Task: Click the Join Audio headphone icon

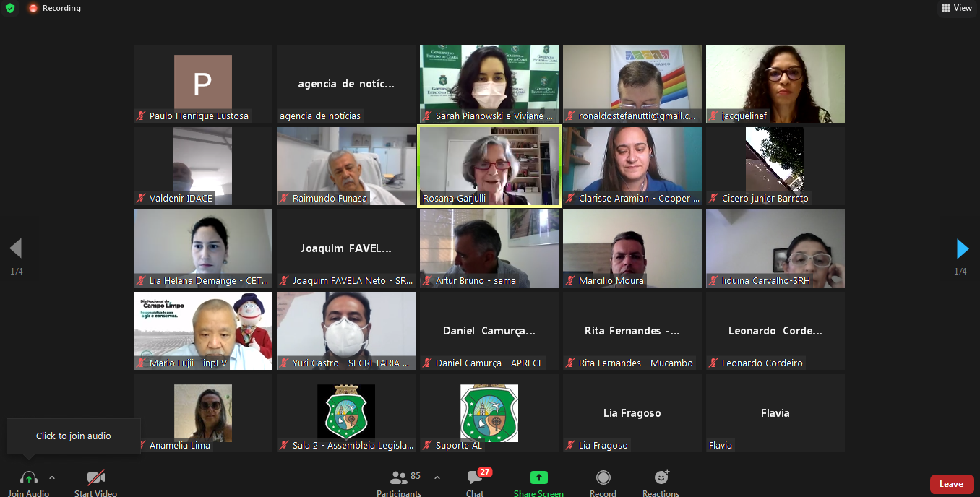Action: point(29,479)
